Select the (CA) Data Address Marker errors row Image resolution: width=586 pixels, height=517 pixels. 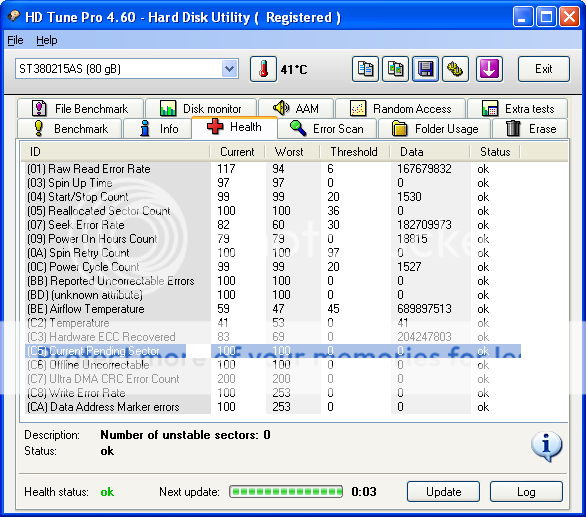[273, 407]
